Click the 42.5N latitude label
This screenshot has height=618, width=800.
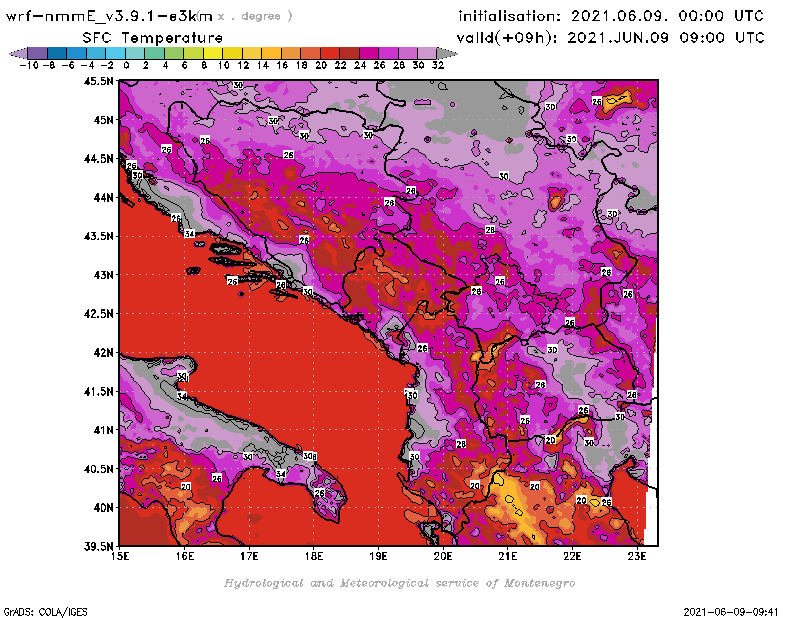[x=98, y=314]
